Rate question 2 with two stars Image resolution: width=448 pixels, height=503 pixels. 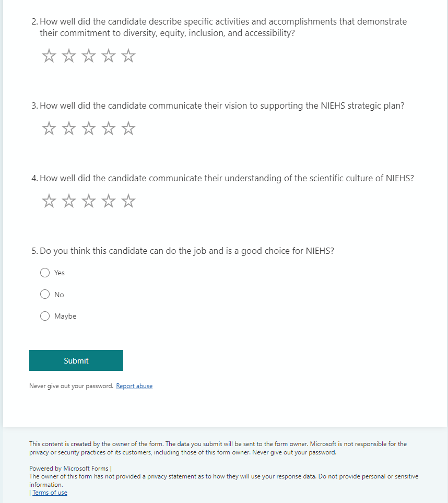[69, 56]
